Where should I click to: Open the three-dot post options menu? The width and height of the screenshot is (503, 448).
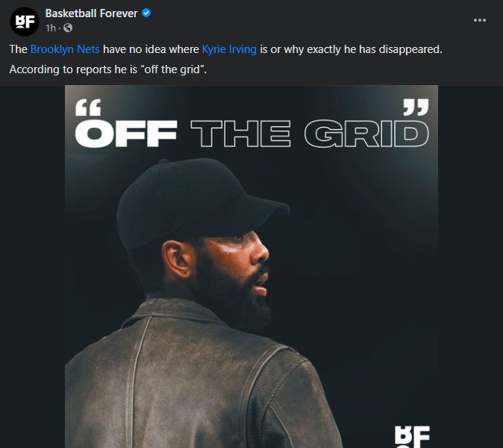click(480, 20)
